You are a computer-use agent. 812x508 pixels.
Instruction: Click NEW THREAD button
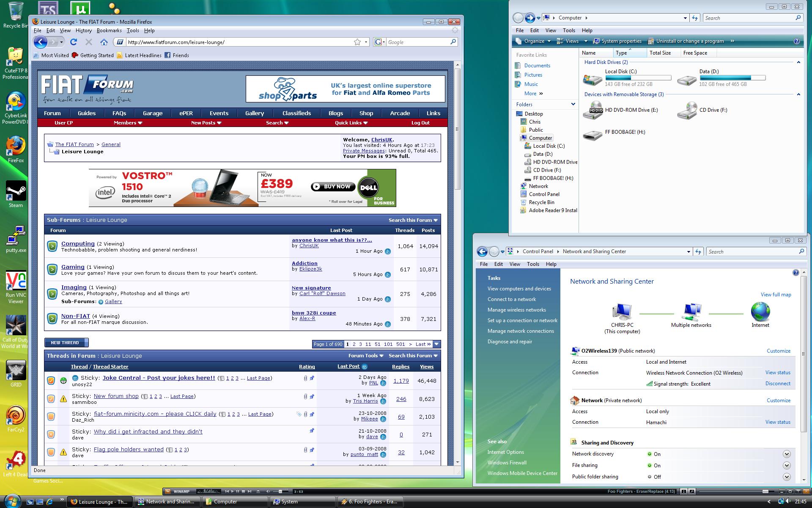click(66, 342)
